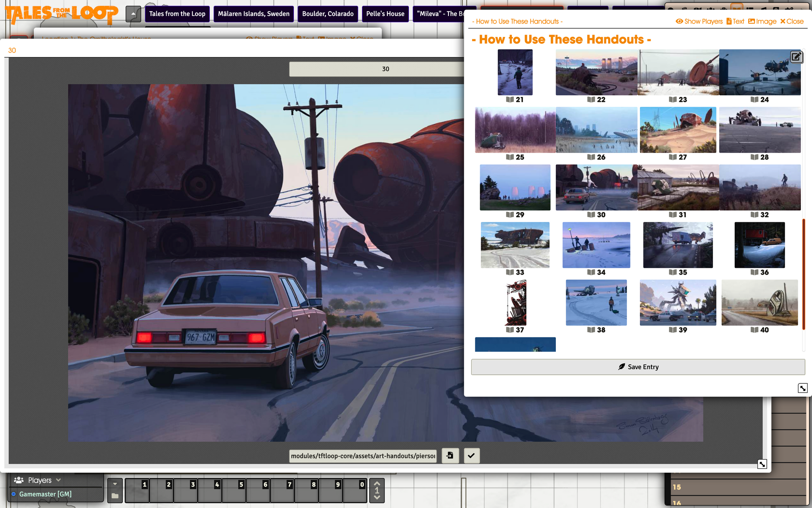Open Pelle's House scene tab
Image resolution: width=812 pixels, height=508 pixels.
point(385,14)
